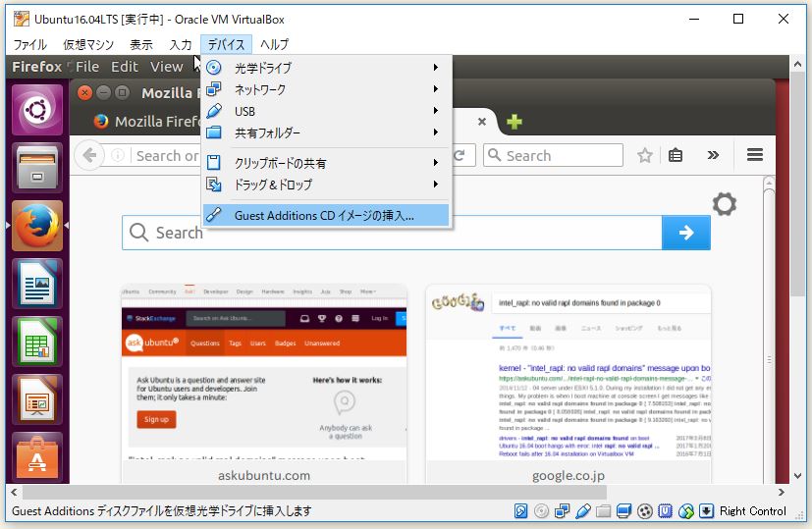Image resolution: width=812 pixels, height=529 pixels.
Task: Expand arrow beside クリップボードの共有
Action: [x=436, y=163]
